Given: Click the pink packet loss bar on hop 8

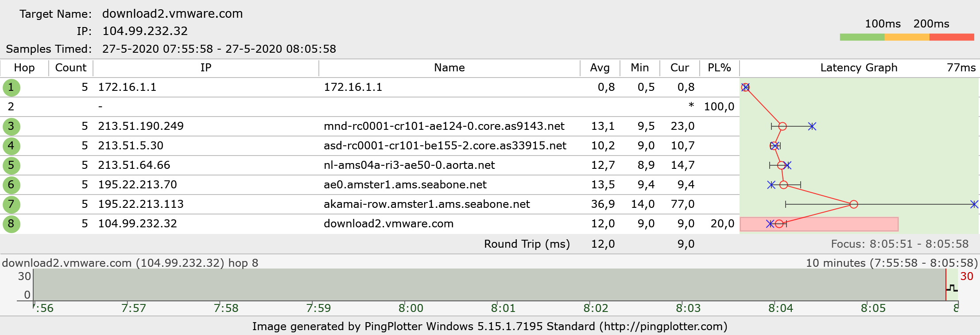Looking at the screenshot, I should coord(841,224).
